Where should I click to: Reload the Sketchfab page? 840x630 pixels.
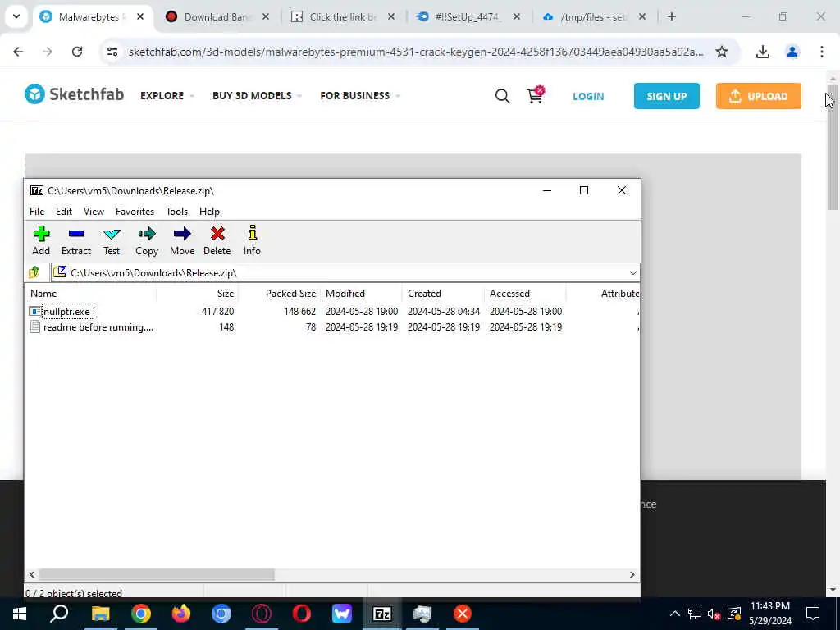pos(77,52)
